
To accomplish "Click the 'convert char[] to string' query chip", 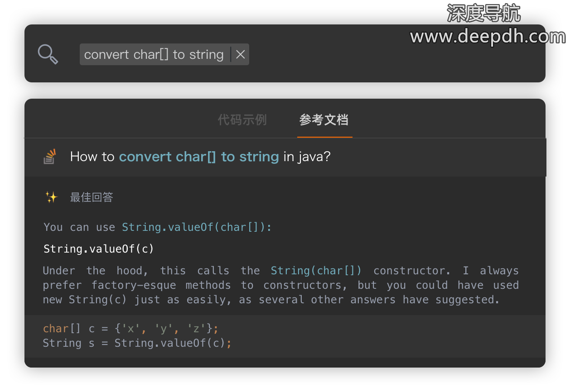I will 154,54.
